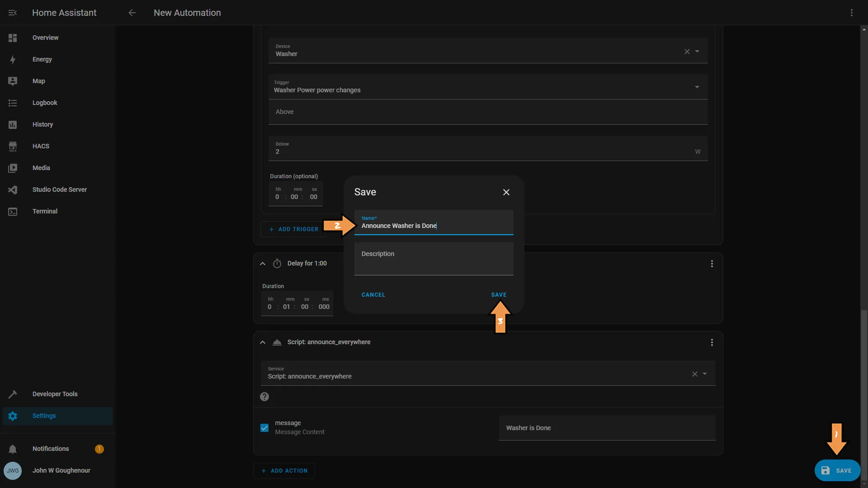Image resolution: width=868 pixels, height=488 pixels.
Task: Open History in the sidebar
Action: point(57,124)
